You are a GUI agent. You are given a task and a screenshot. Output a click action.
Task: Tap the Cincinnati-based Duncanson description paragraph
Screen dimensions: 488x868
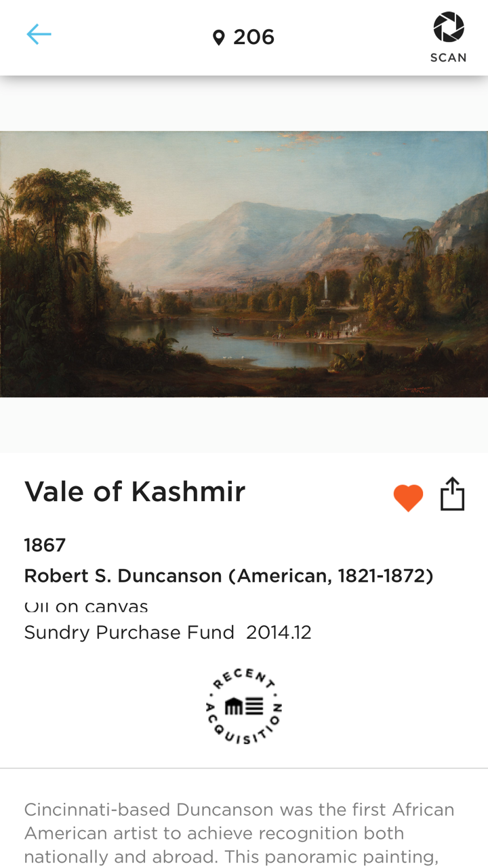pos(240,833)
